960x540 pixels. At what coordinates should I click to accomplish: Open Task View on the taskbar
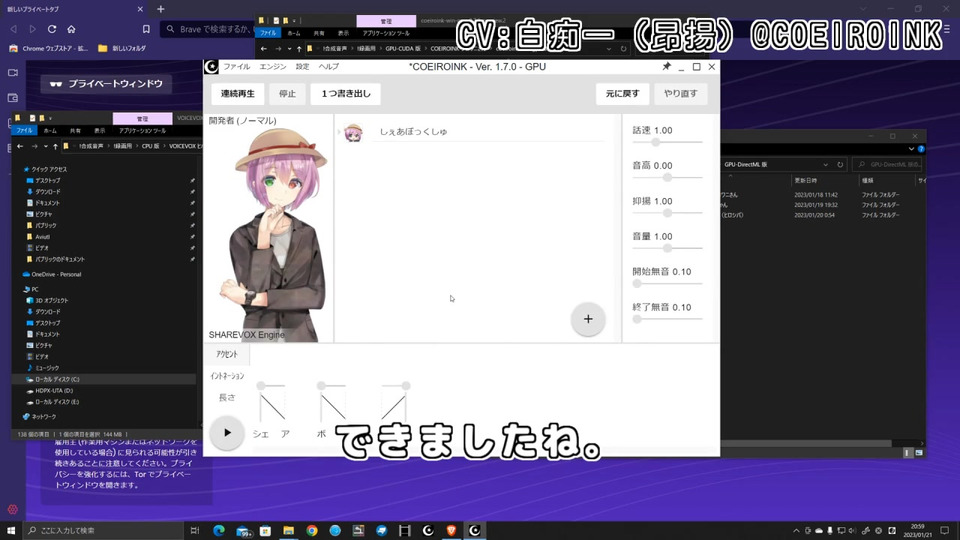tap(195, 530)
